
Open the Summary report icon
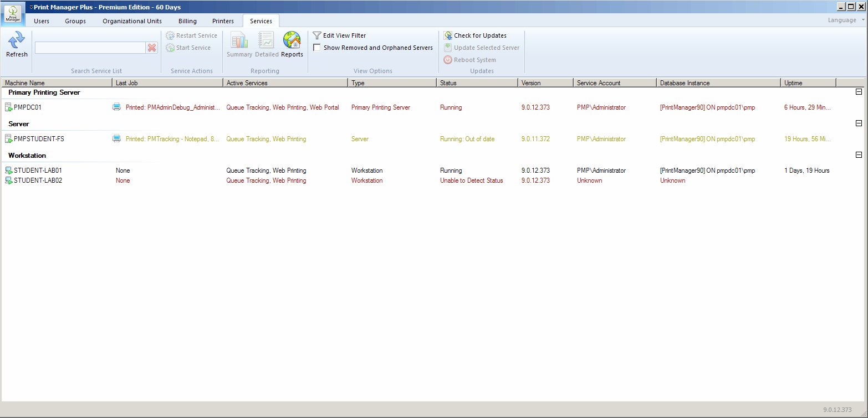pyautogui.click(x=239, y=40)
